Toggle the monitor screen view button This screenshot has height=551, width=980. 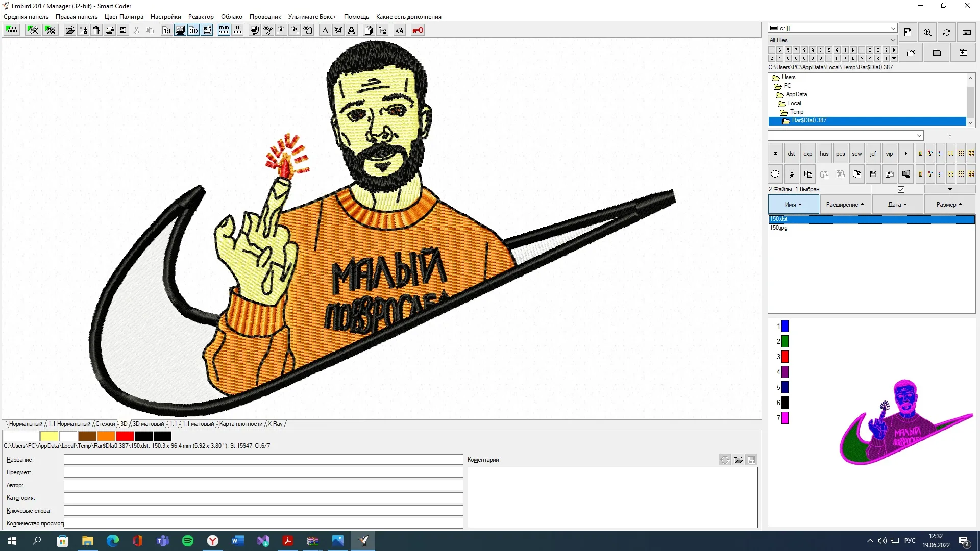tap(180, 30)
